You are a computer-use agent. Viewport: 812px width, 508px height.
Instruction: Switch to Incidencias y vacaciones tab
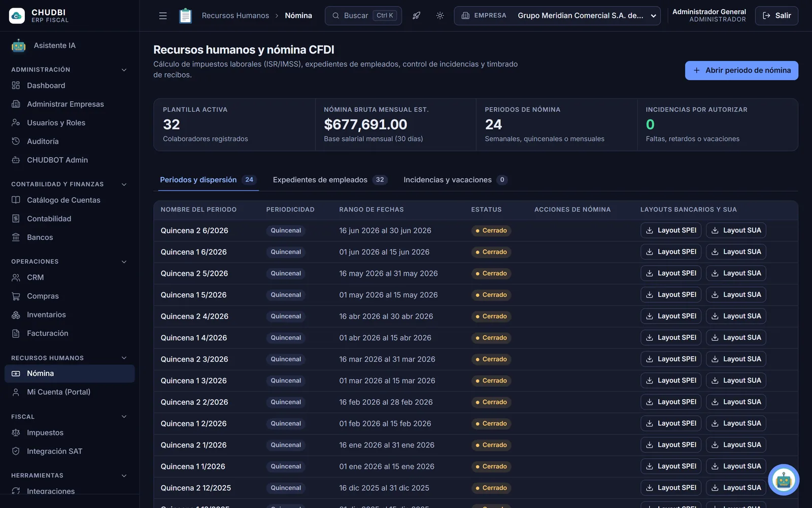pos(455,180)
